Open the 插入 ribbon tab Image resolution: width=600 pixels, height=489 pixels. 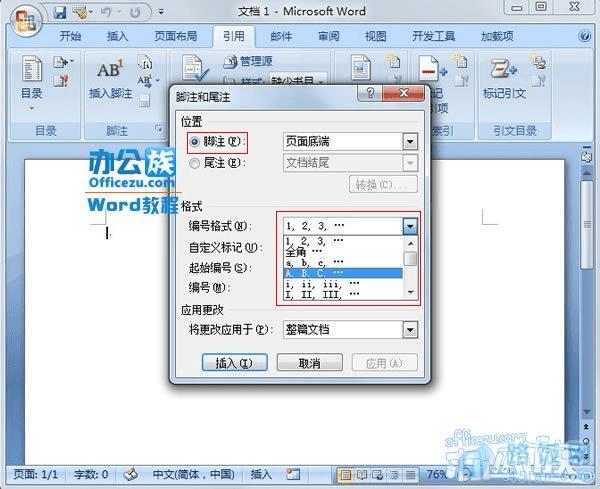117,36
